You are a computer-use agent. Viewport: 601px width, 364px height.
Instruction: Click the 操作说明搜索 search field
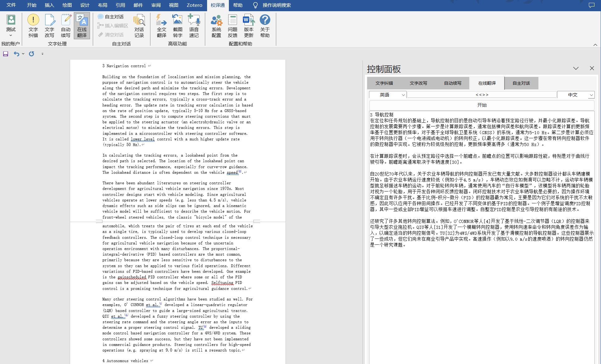[x=277, y=5]
